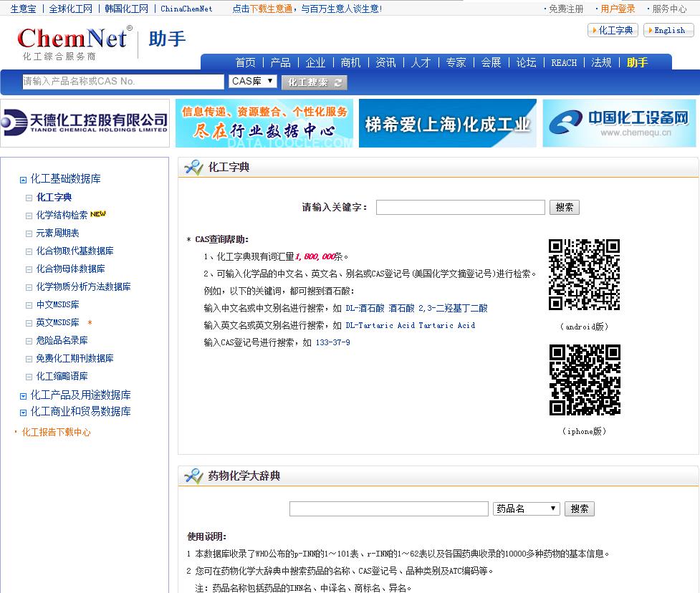Image resolution: width=700 pixels, height=593 pixels.
Task: Open the ChinaChemNet top link
Action: [x=186, y=9]
